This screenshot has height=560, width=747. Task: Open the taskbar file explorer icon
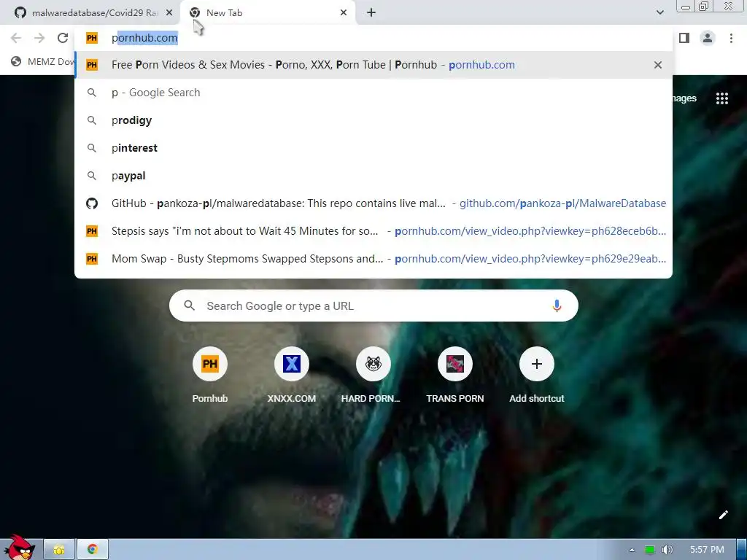(x=59, y=550)
